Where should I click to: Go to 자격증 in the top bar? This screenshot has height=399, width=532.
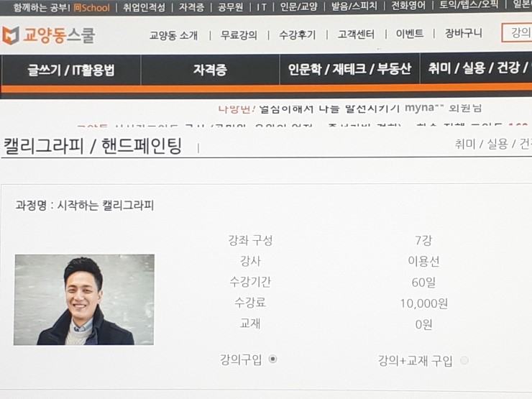tap(192, 7)
